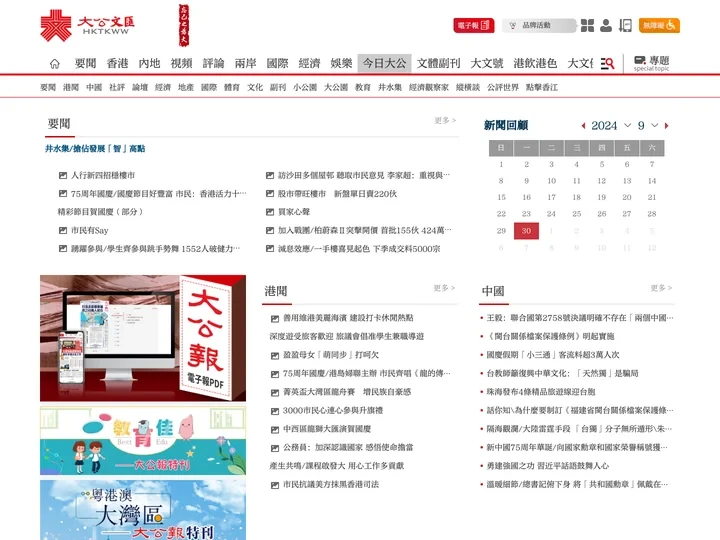This screenshot has height=540, width=720.
Task: Select the 視頻 navigation tab
Action: pos(181,63)
